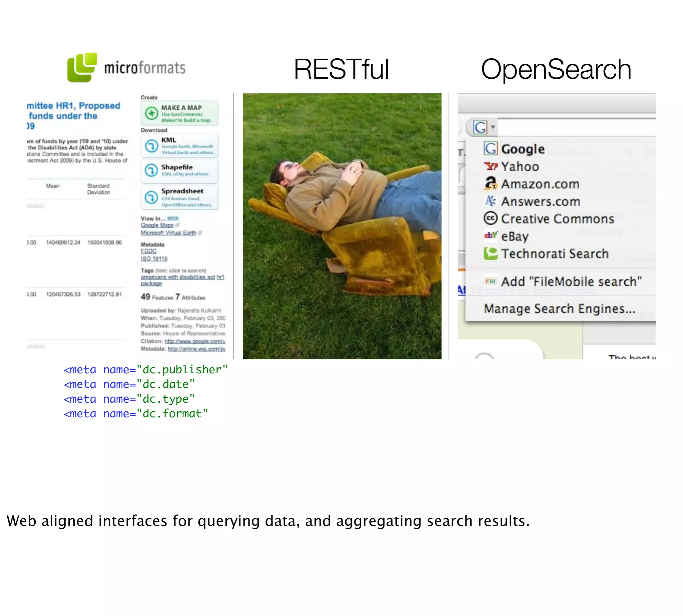Click the MAKE A MAP star icon
The width and height of the screenshot is (683, 616).
pyautogui.click(x=151, y=113)
